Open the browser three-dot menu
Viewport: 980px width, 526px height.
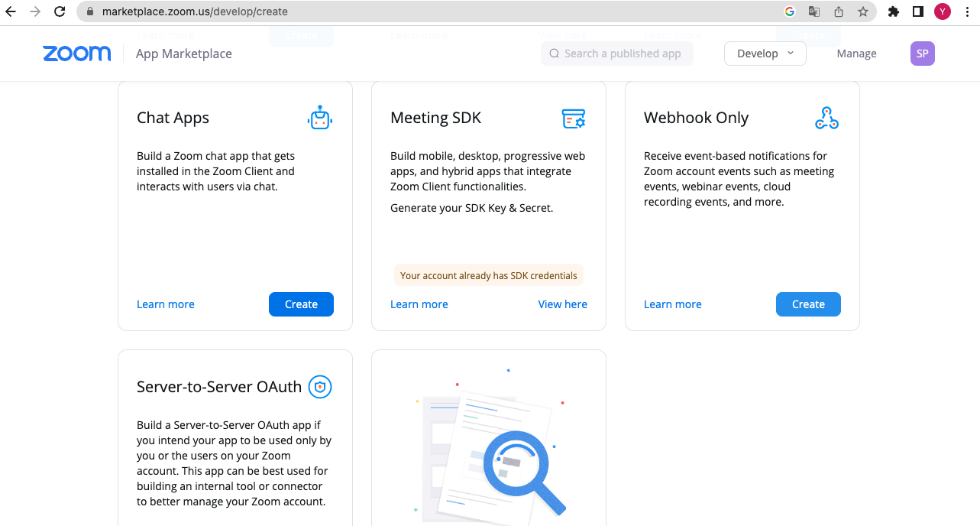(x=966, y=11)
